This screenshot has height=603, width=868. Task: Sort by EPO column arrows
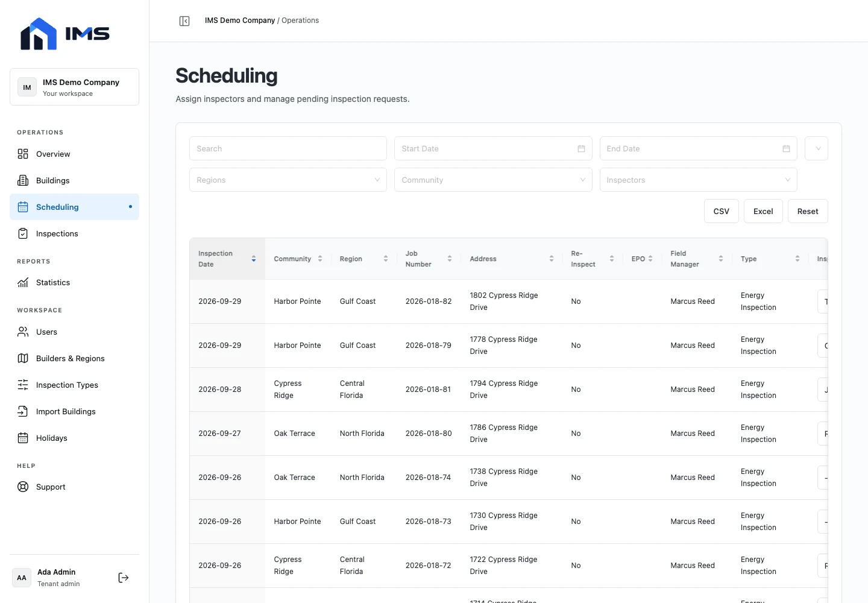(650, 259)
